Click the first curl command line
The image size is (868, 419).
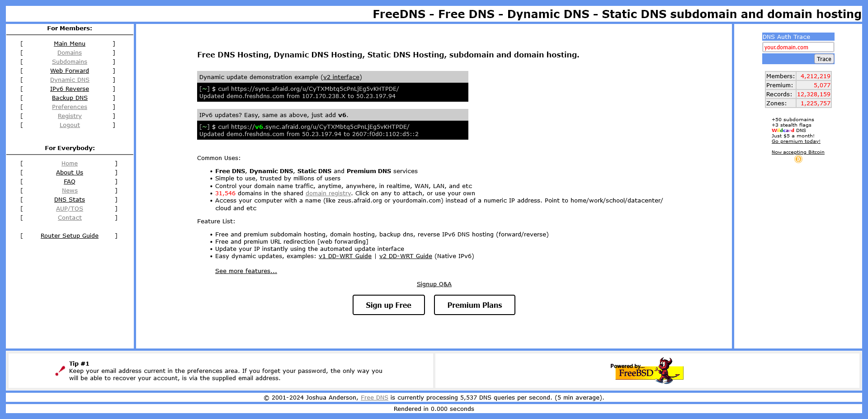299,89
